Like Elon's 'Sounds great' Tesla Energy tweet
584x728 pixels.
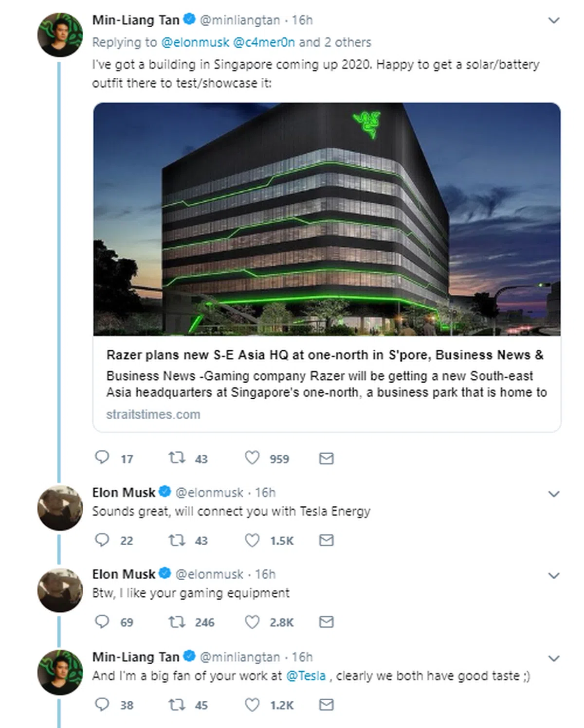pos(252,540)
